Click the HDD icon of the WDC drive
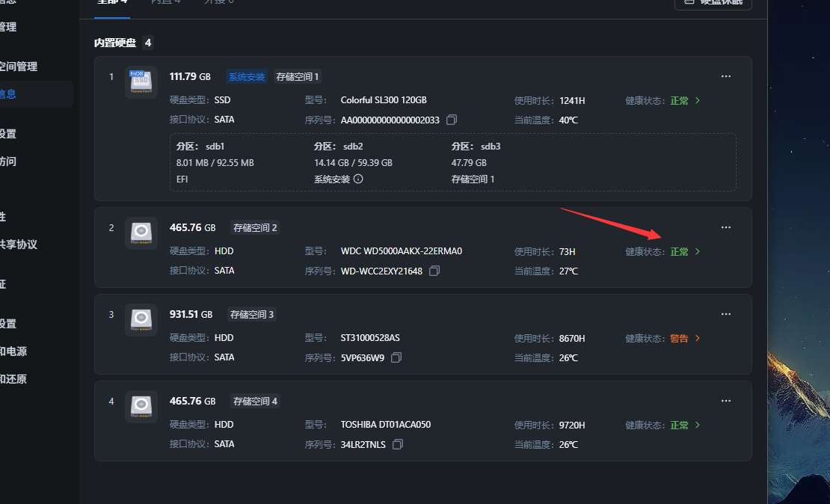The width and height of the screenshot is (830, 504). (x=141, y=233)
